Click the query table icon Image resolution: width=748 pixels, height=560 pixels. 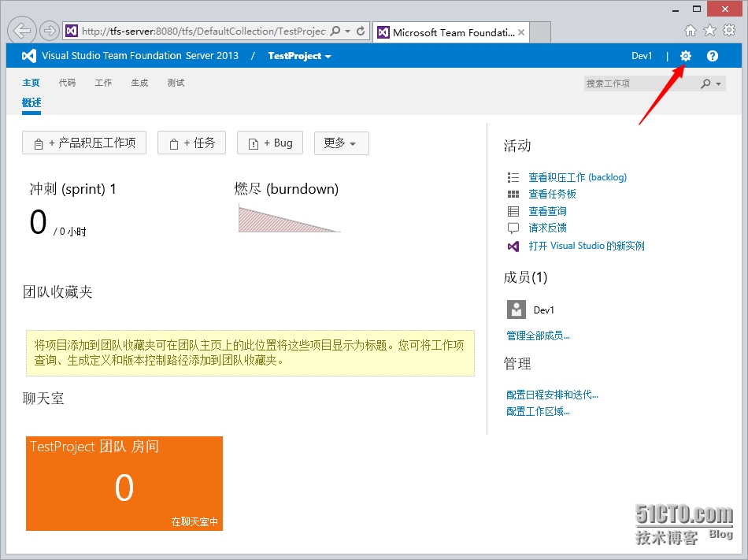coord(513,211)
